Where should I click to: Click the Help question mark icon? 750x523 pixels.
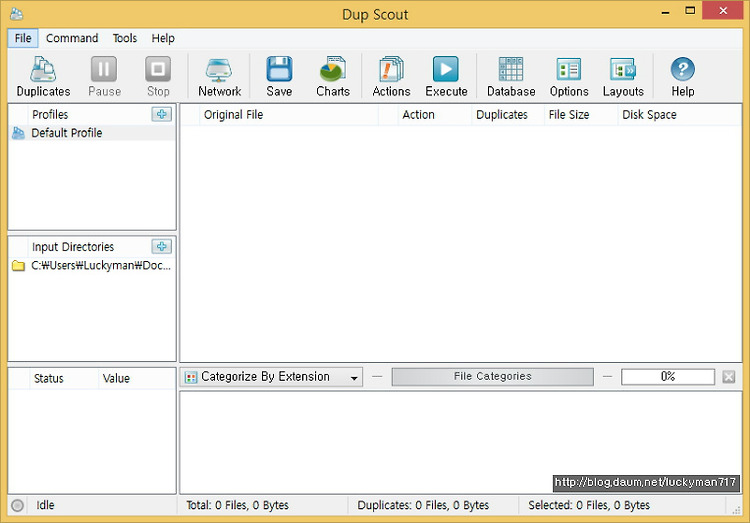tap(683, 69)
